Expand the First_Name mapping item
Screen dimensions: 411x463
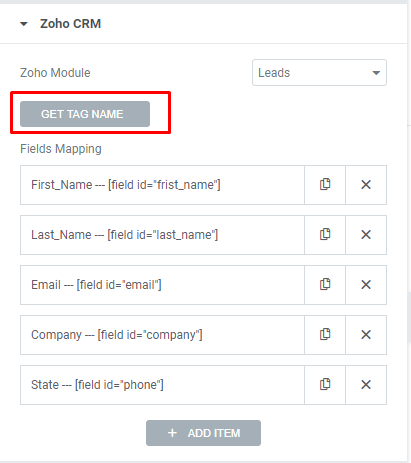tap(162, 185)
